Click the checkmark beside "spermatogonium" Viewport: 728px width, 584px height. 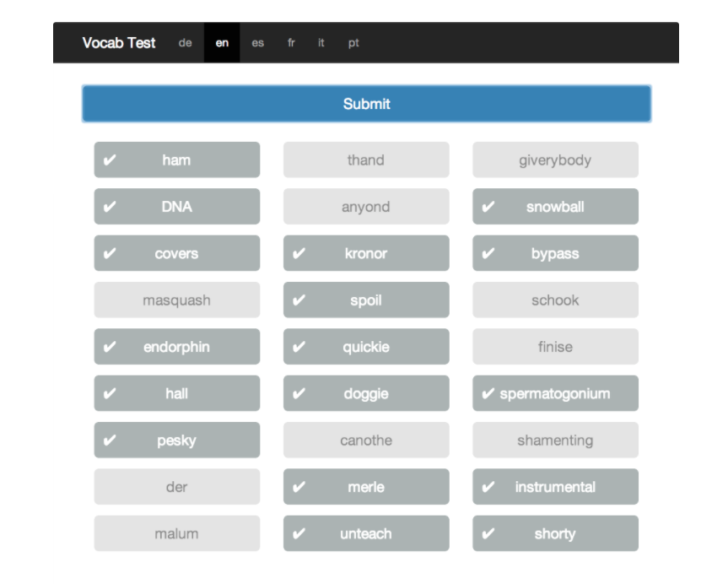tap(487, 393)
